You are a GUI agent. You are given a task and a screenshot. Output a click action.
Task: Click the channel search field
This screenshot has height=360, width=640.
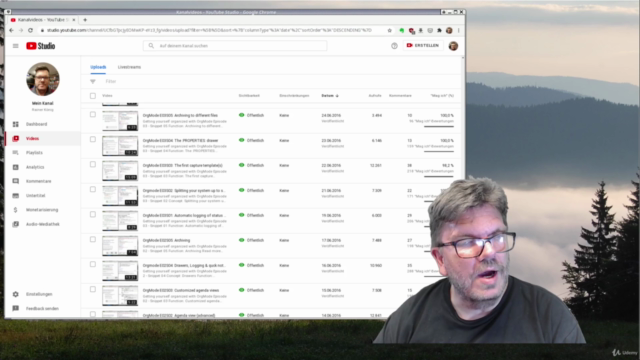[235, 46]
